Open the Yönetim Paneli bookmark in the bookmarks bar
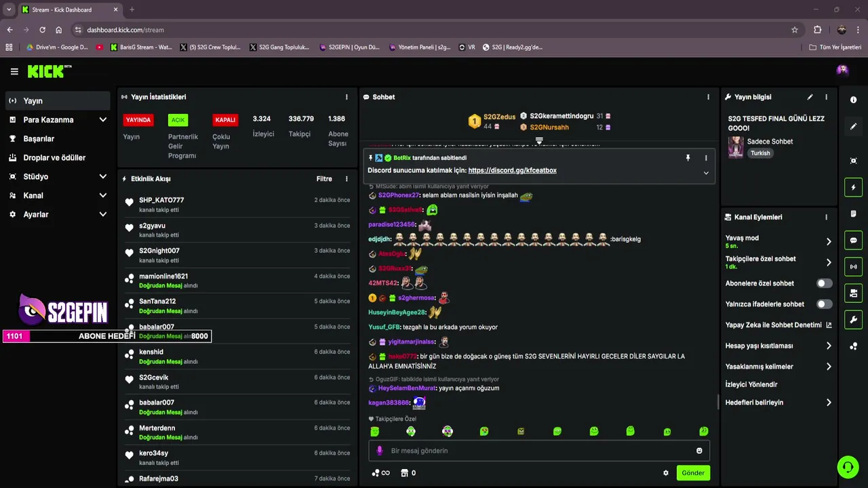Screen dimensions: 868x488 point(420,47)
